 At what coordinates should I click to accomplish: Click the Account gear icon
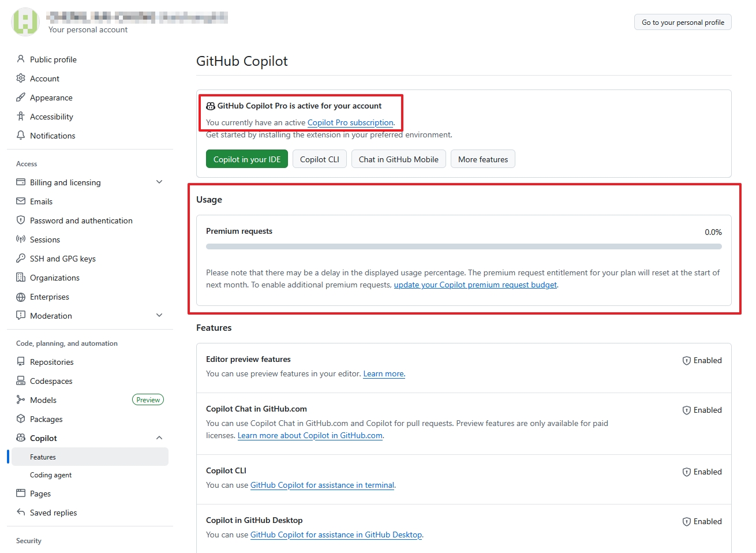pos(21,78)
